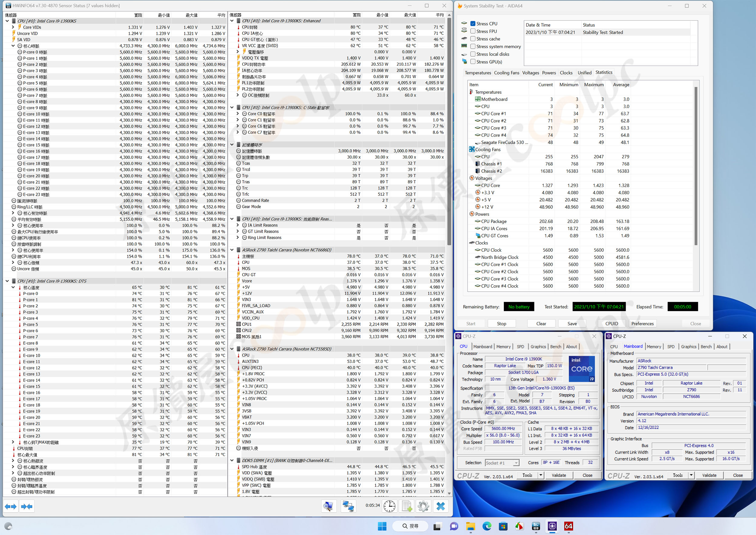Switch to Temperatures tab in AIDA64
The image size is (756, 535).
click(x=478, y=73)
